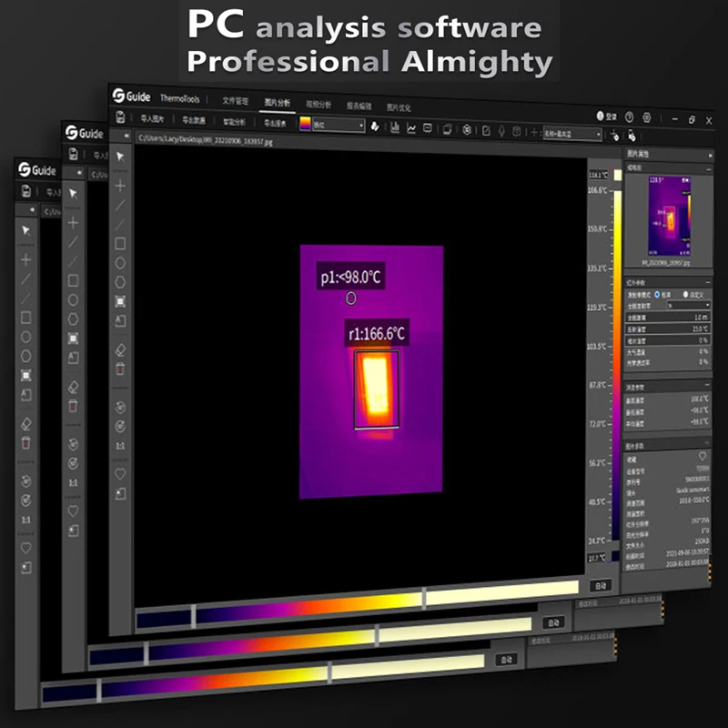This screenshot has width=728, height=728.
Task: Select rectangle region tool in rearmost window
Action: tap(26, 318)
